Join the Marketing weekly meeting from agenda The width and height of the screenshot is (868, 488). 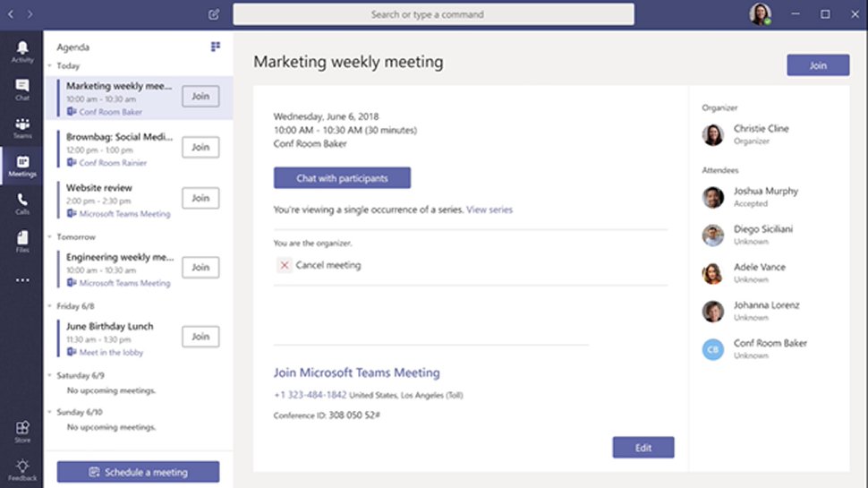click(200, 97)
